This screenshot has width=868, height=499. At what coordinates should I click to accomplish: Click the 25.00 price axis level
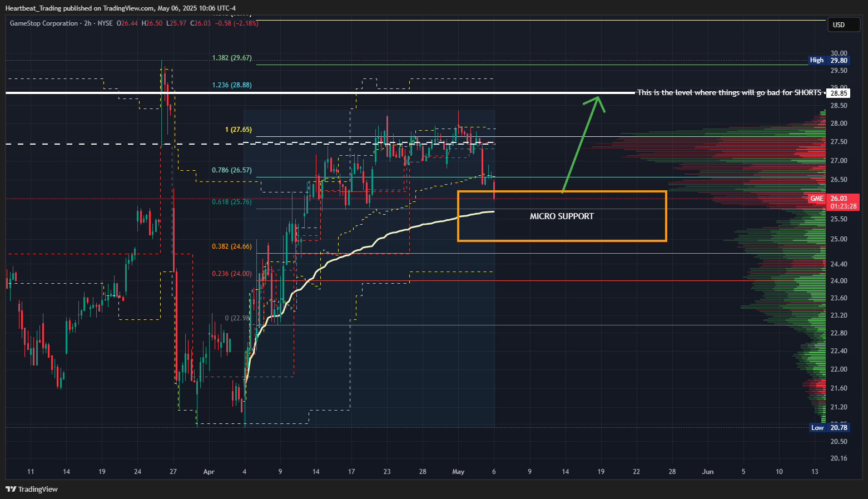pos(839,239)
